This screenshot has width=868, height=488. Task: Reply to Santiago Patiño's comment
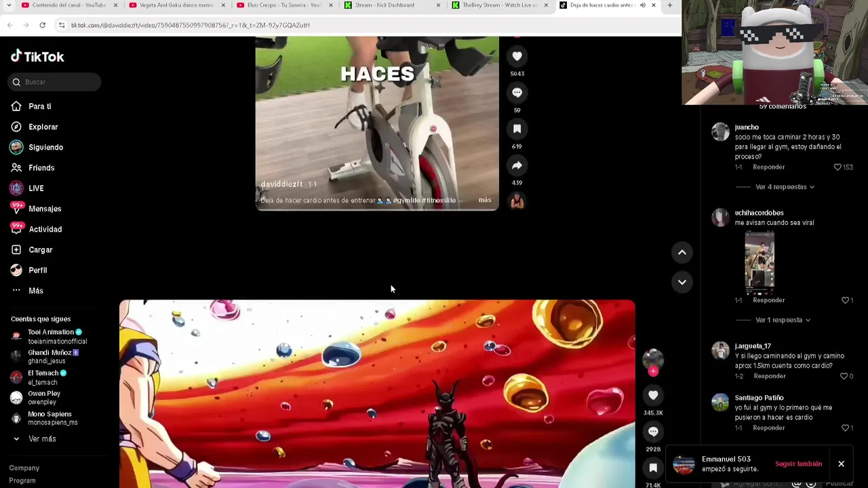click(768, 428)
